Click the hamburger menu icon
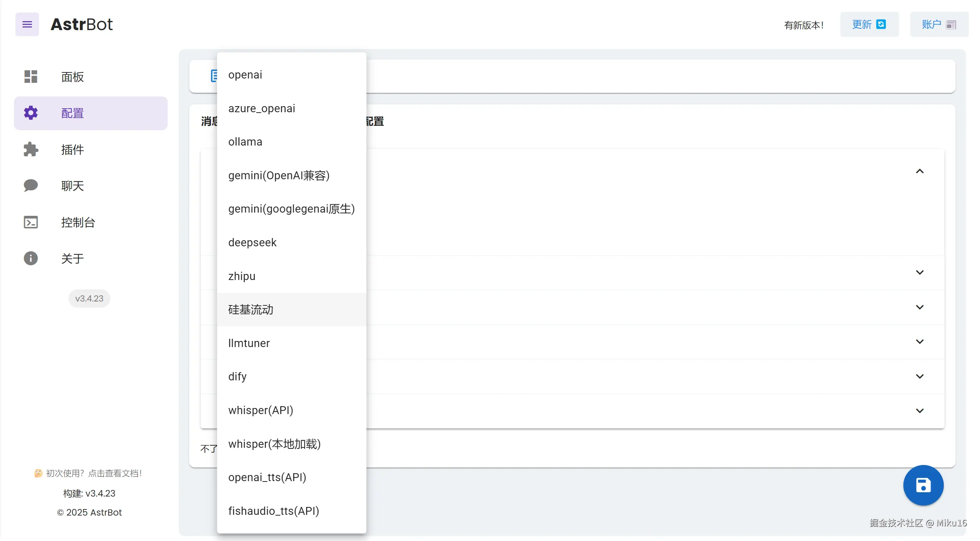This screenshot has height=541, width=980. pyautogui.click(x=27, y=24)
